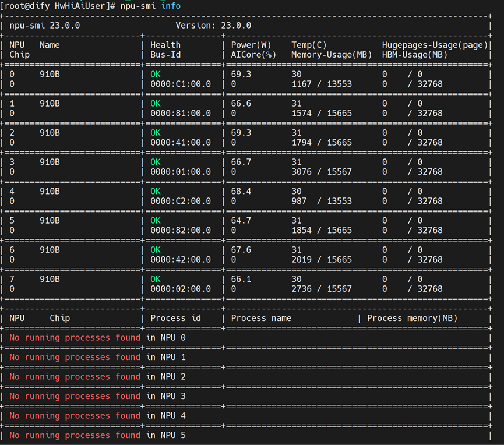Click 'No running processes found in NPU 4'
Image resolution: width=504 pixels, height=445 pixels.
coord(97,416)
